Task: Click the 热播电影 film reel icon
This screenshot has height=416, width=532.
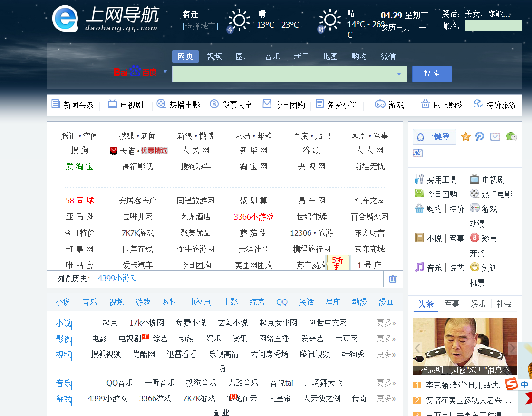Action: [161, 104]
